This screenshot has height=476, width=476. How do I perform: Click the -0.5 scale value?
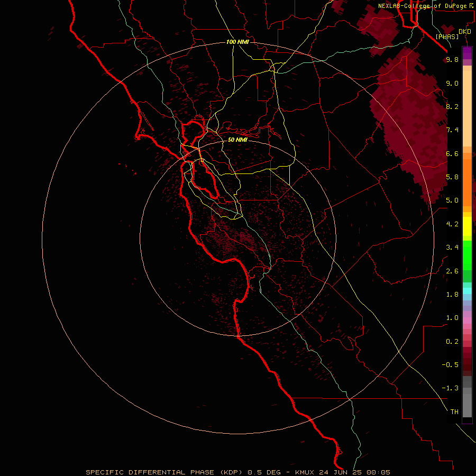450,365
